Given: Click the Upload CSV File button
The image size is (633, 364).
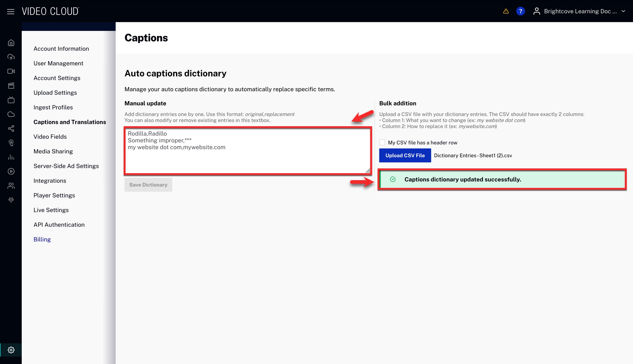Looking at the screenshot, I should point(405,156).
